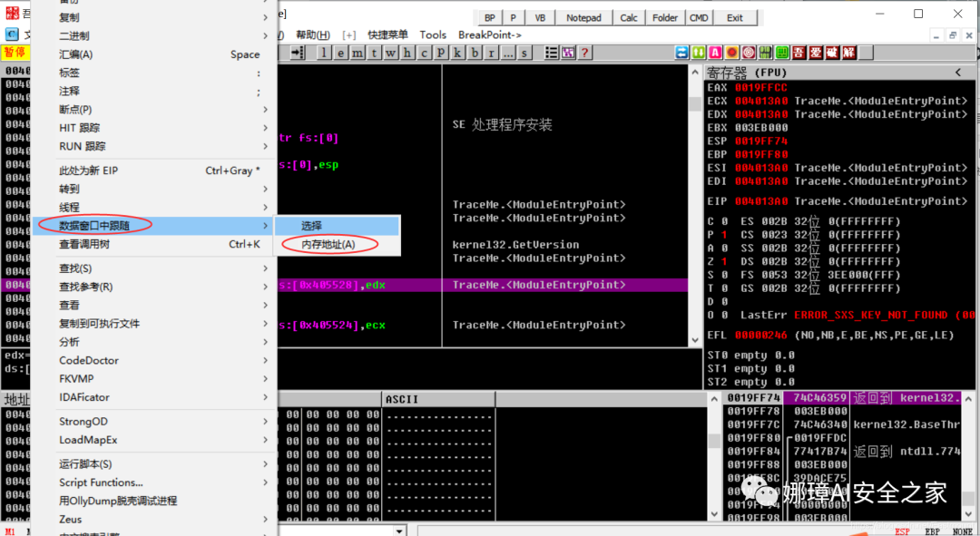The height and width of the screenshot is (536, 980).
Task: Click the red question mark help icon
Action: (584, 54)
